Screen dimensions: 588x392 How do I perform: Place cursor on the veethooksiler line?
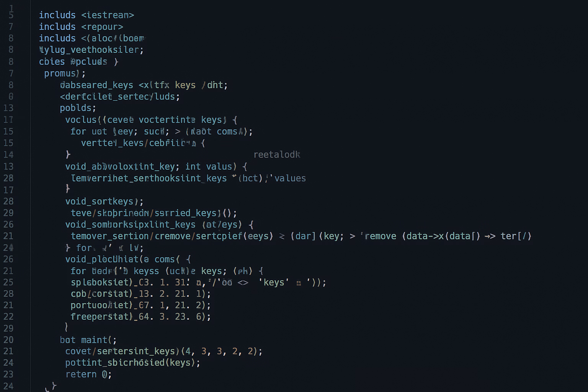click(91, 50)
